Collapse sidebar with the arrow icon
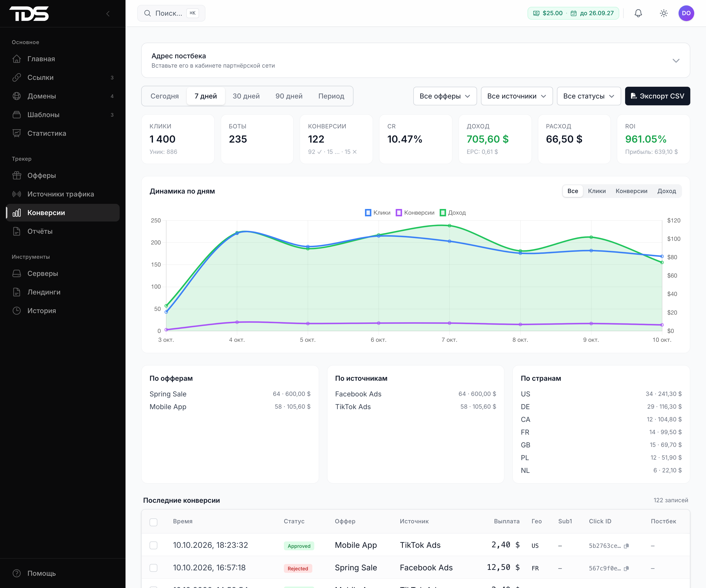706x588 pixels. 108,14
